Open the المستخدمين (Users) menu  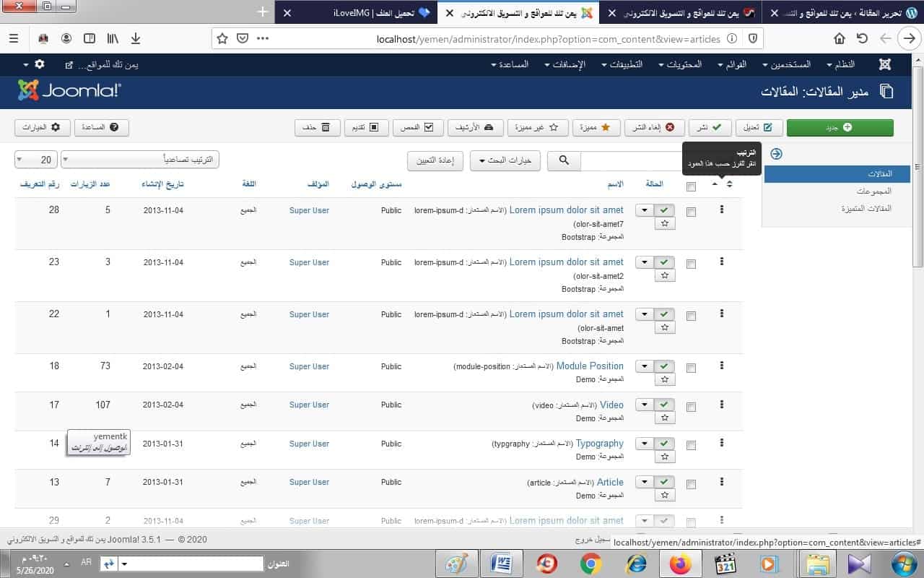pos(785,64)
